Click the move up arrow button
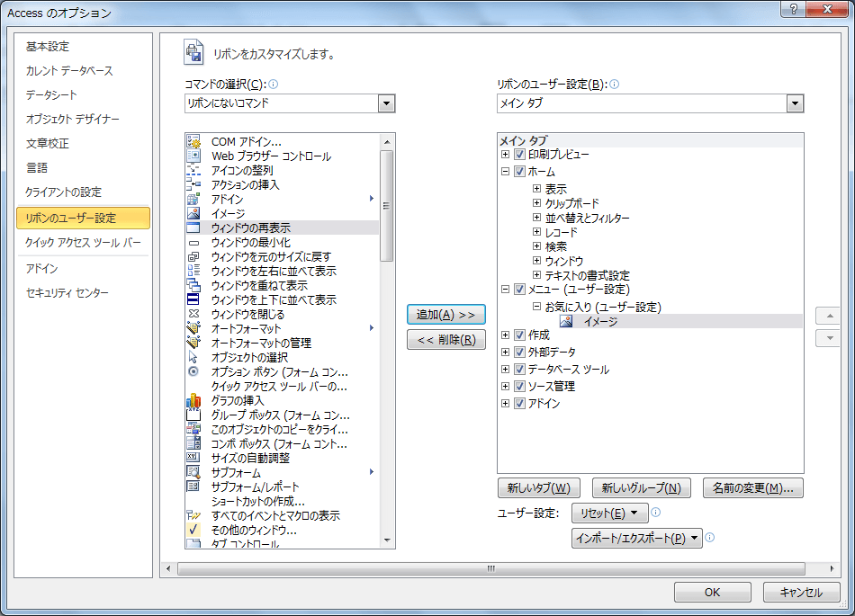This screenshot has width=855, height=616. click(x=830, y=316)
